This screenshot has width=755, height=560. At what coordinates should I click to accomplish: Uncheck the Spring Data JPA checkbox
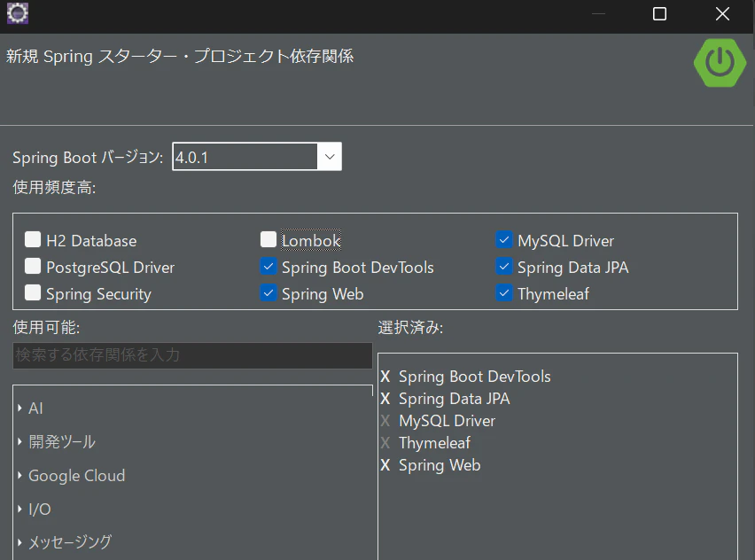504,266
